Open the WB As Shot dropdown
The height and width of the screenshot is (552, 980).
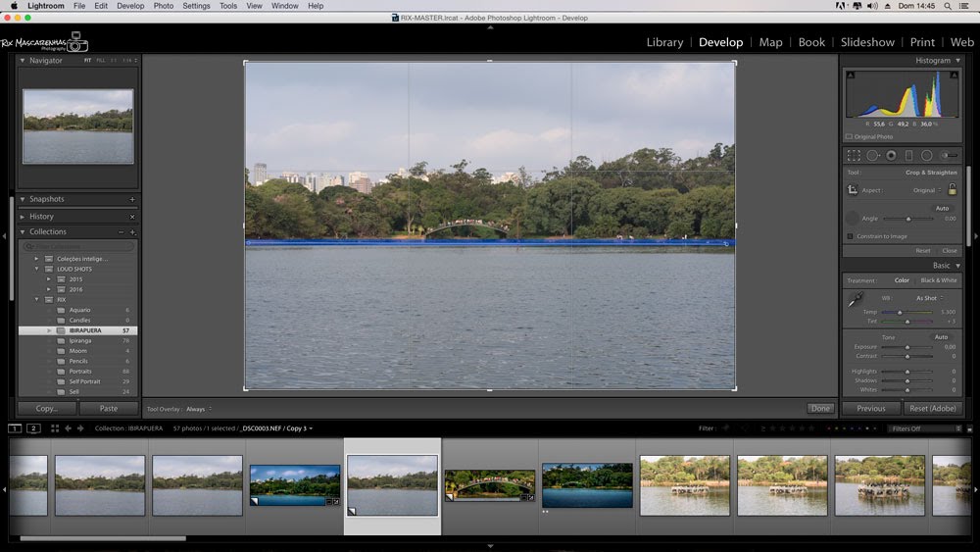929,298
